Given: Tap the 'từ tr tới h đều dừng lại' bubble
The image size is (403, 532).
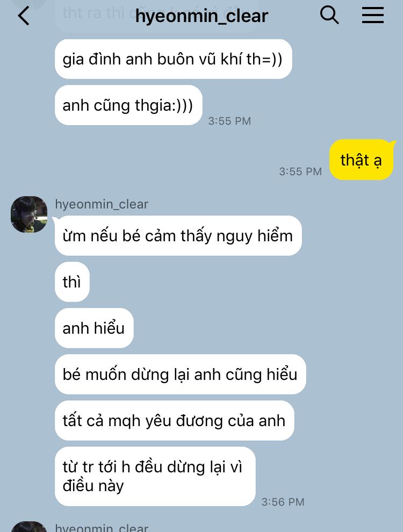Looking at the screenshot, I should (x=155, y=476).
